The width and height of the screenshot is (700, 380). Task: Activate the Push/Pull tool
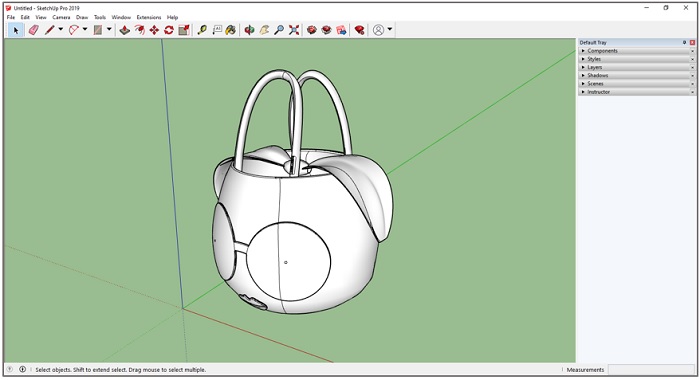pos(125,30)
